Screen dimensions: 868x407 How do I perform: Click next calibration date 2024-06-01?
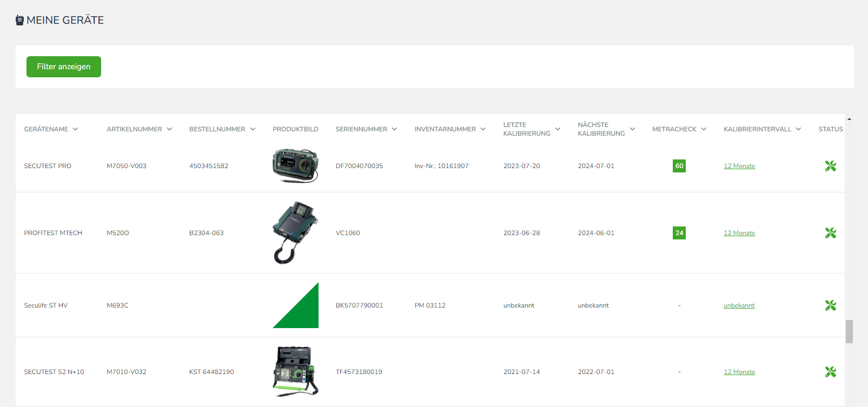click(x=596, y=233)
